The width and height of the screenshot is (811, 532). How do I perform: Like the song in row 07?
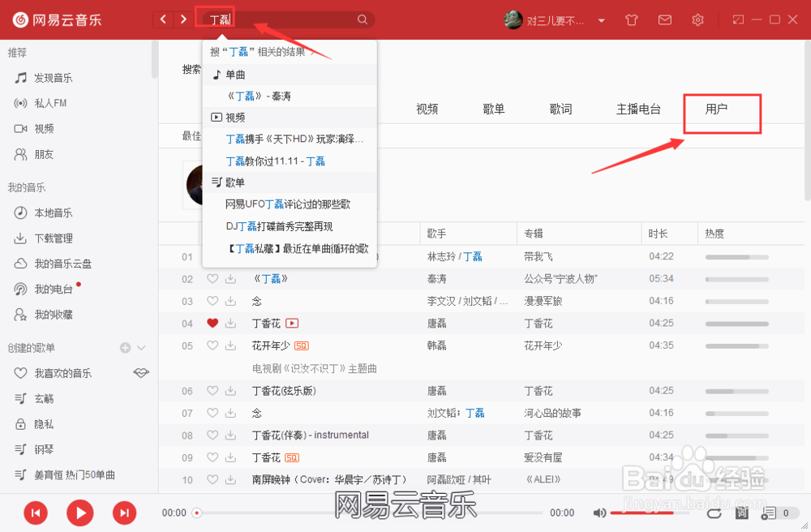[x=212, y=413]
